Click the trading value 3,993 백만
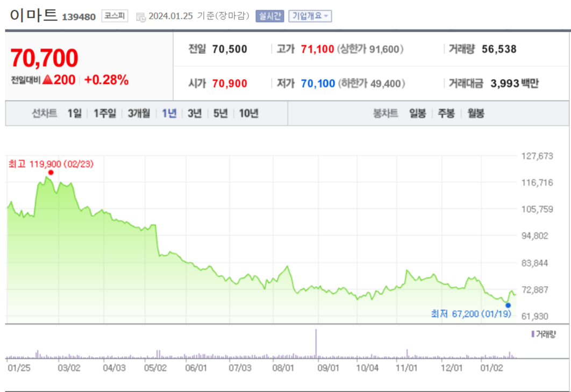 click(x=514, y=84)
